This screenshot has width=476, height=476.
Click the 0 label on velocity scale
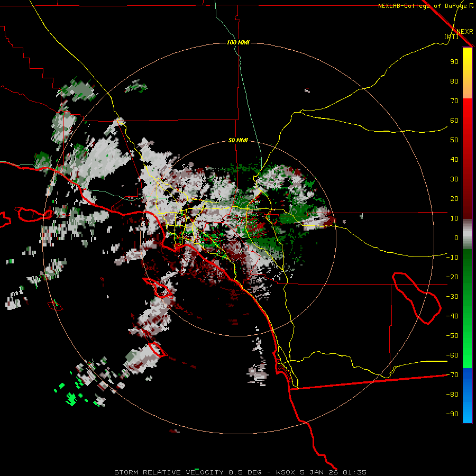(x=456, y=237)
